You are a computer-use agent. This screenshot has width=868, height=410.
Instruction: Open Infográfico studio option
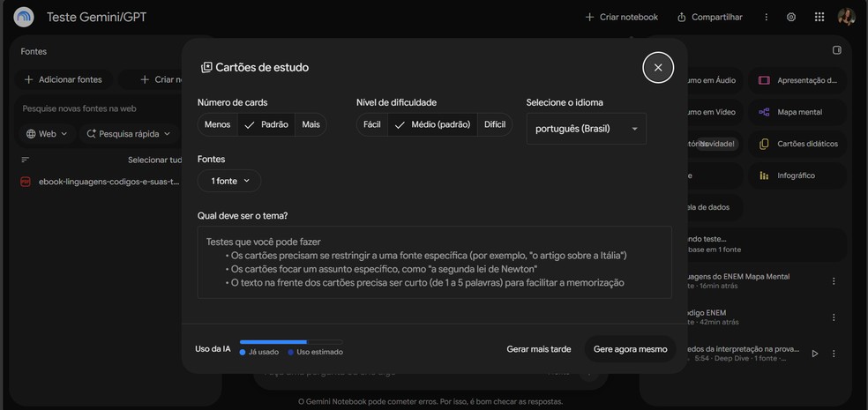(x=797, y=175)
